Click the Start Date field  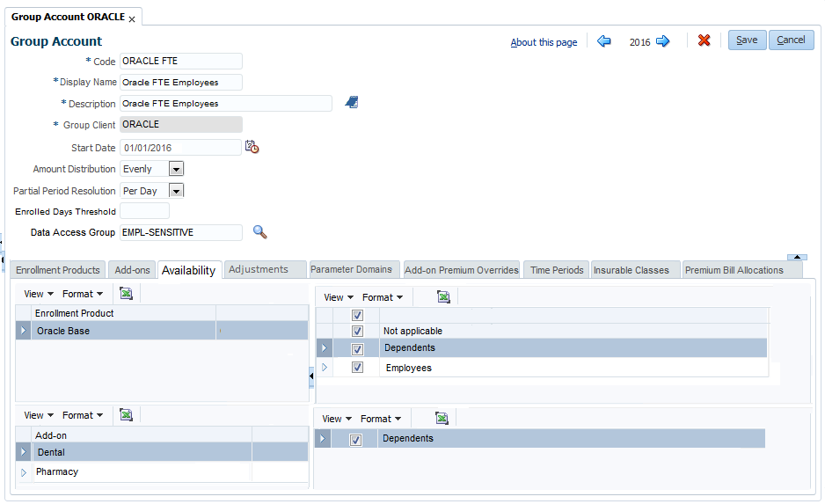(180, 147)
